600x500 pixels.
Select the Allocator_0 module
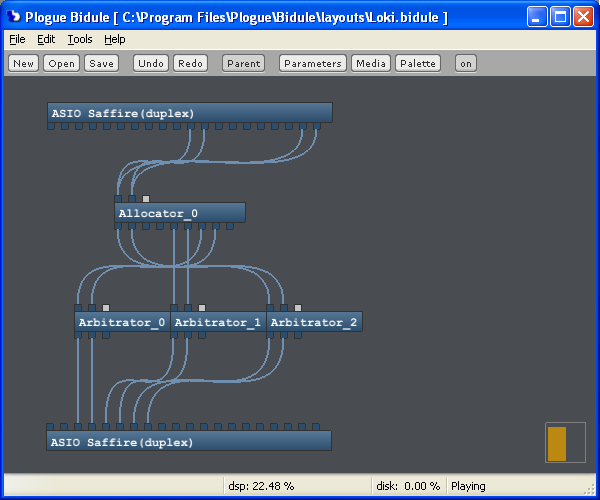[x=180, y=213]
